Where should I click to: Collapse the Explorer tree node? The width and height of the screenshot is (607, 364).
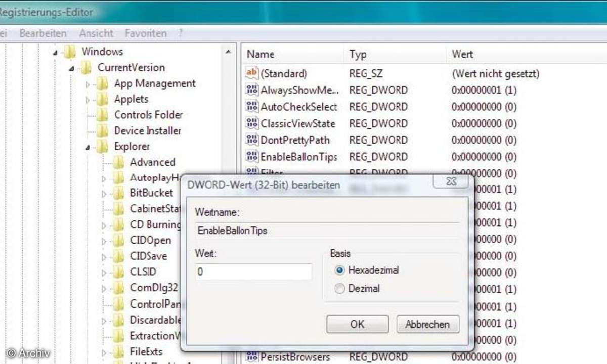pos(88,147)
